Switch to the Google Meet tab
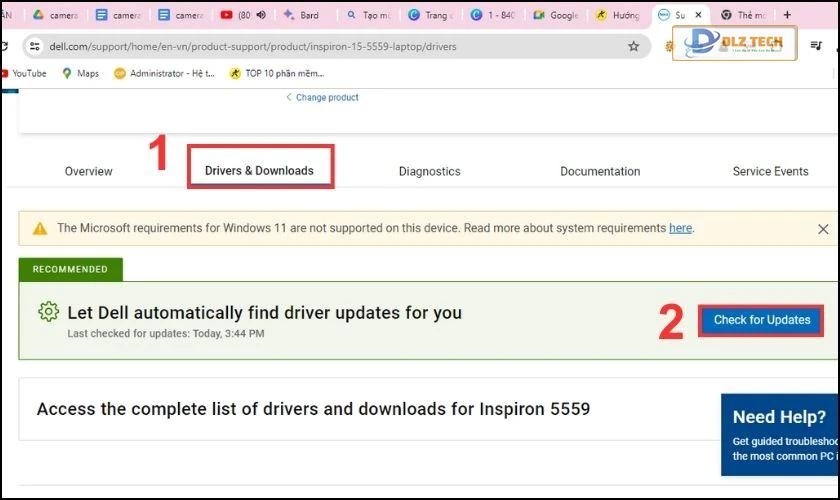 556,15
